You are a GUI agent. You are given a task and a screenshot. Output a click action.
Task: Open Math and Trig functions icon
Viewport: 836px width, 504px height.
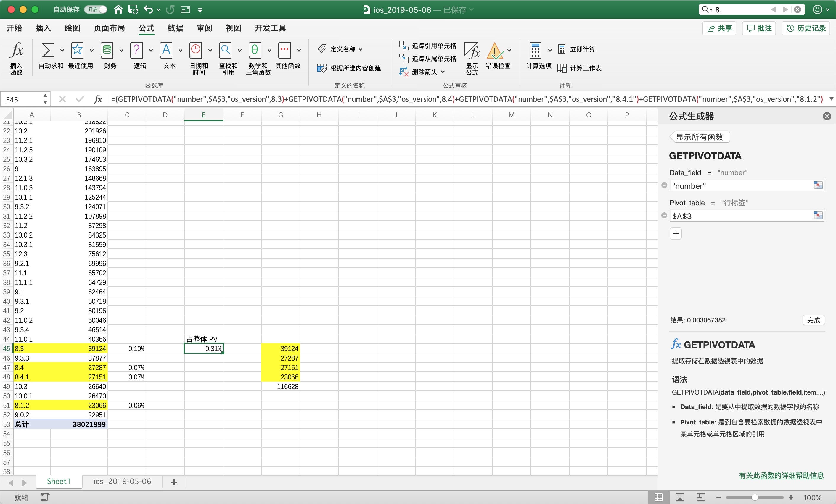(x=255, y=50)
